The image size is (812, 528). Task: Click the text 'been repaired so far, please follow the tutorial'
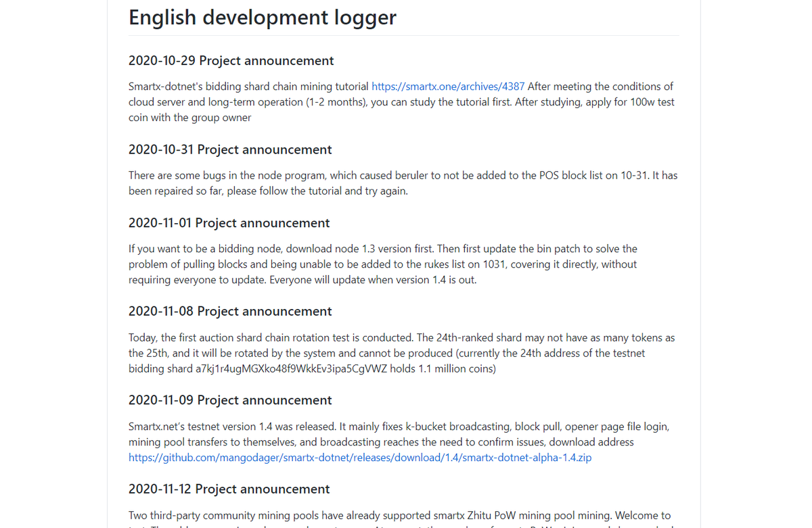click(x=235, y=191)
